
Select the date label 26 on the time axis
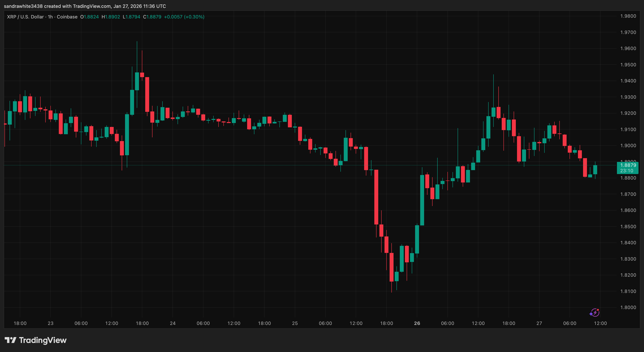pos(417,323)
